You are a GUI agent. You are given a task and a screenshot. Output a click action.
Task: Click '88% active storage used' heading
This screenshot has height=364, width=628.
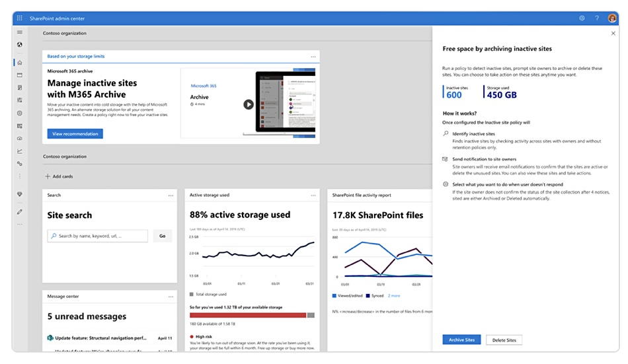(240, 215)
